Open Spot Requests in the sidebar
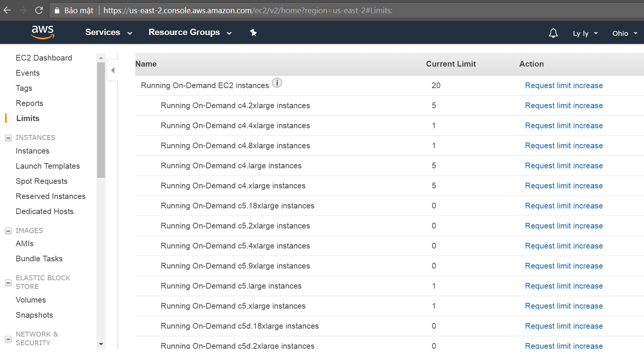 point(42,181)
